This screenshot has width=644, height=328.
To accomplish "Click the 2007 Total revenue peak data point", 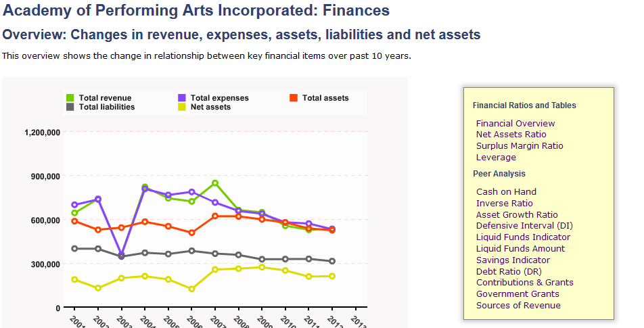I will coord(215,183).
